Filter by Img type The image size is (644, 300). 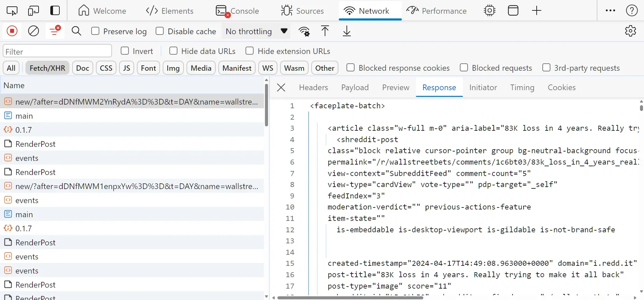[x=173, y=68]
